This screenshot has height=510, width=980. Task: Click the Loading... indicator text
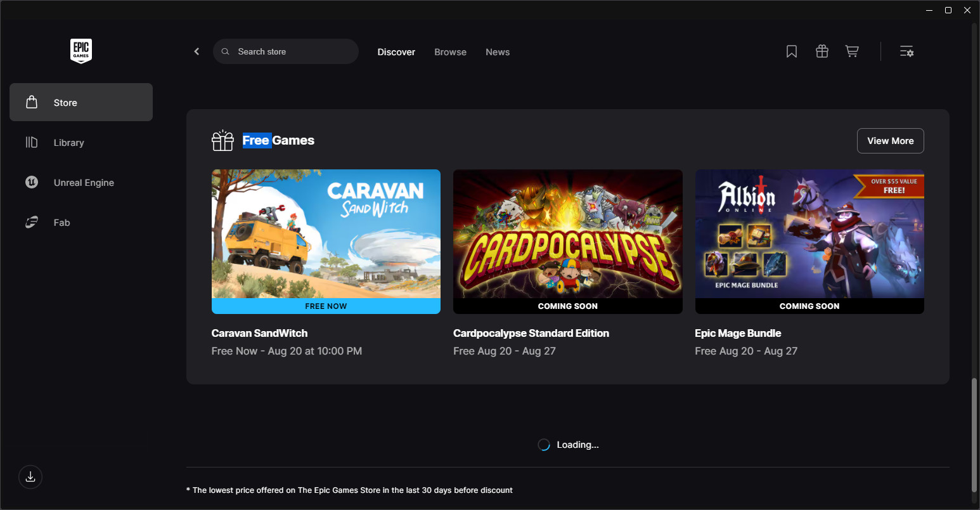577,445
